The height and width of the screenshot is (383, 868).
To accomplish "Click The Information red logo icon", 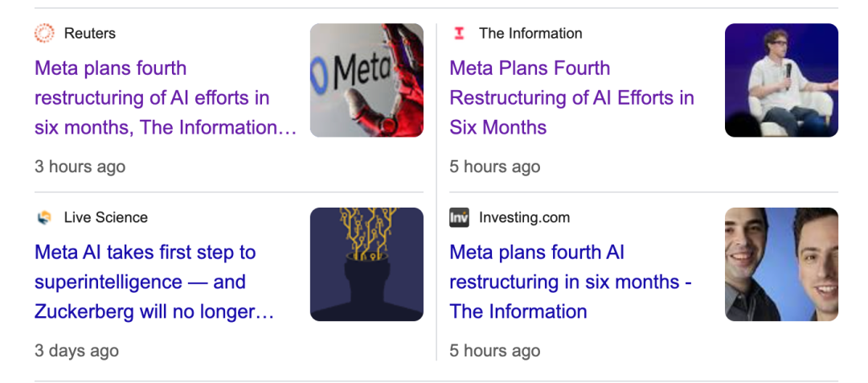I will 459,33.
